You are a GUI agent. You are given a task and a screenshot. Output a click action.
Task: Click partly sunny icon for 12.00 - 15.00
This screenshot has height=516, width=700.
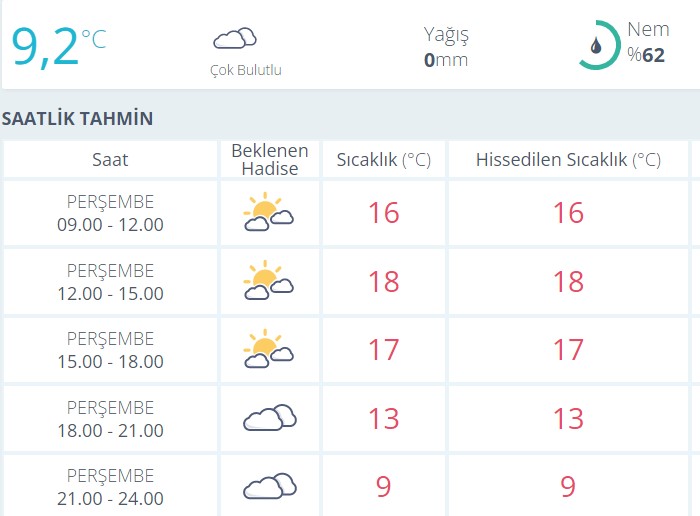268,280
